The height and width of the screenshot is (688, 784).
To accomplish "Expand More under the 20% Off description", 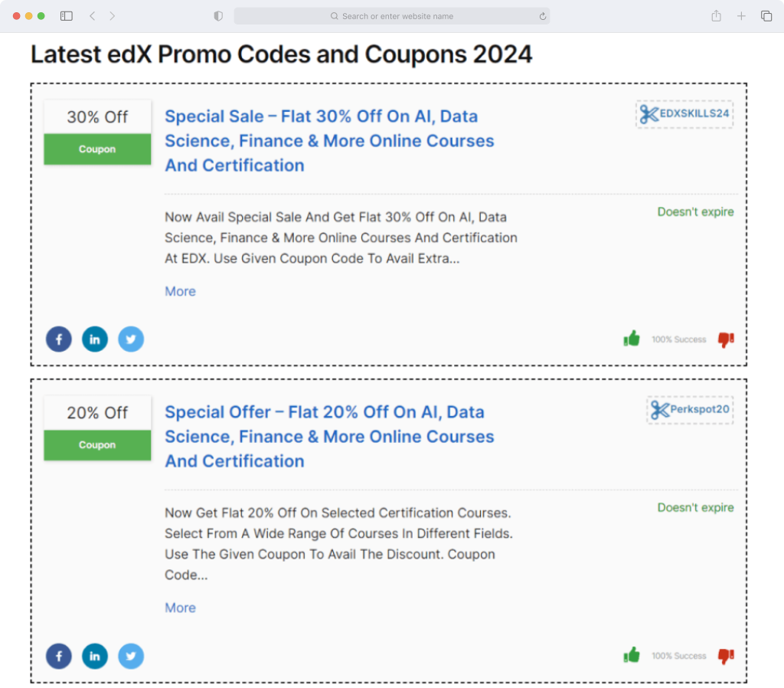I will click(181, 608).
